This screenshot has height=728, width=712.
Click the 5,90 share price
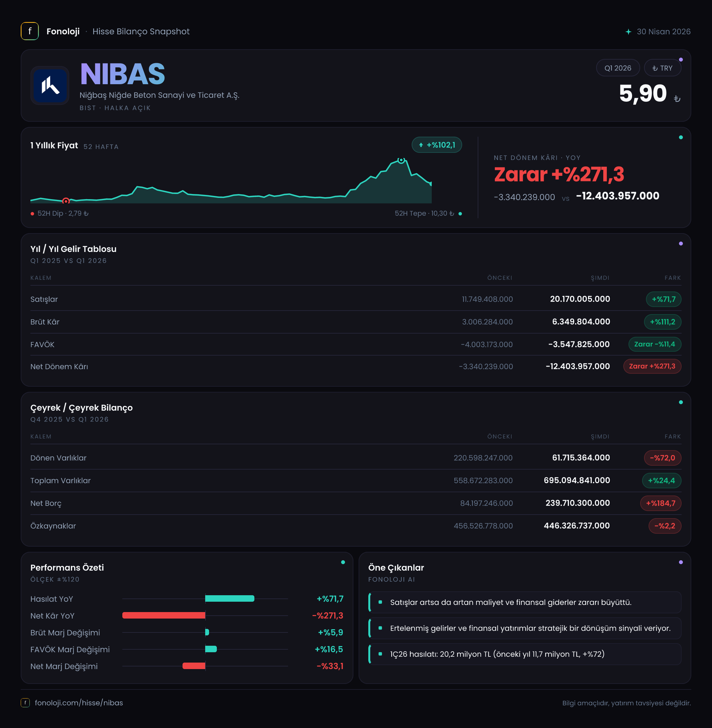(642, 93)
